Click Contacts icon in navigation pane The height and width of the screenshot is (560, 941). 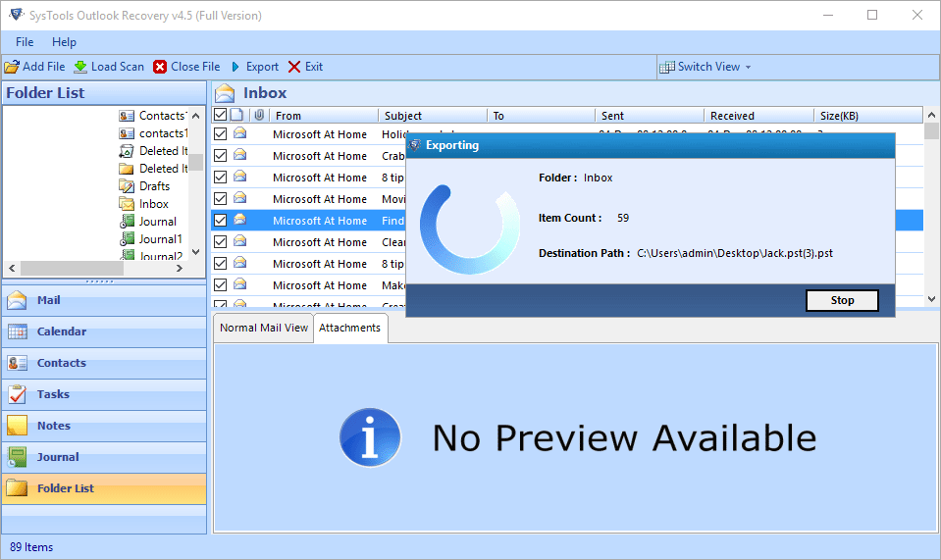click(17, 363)
